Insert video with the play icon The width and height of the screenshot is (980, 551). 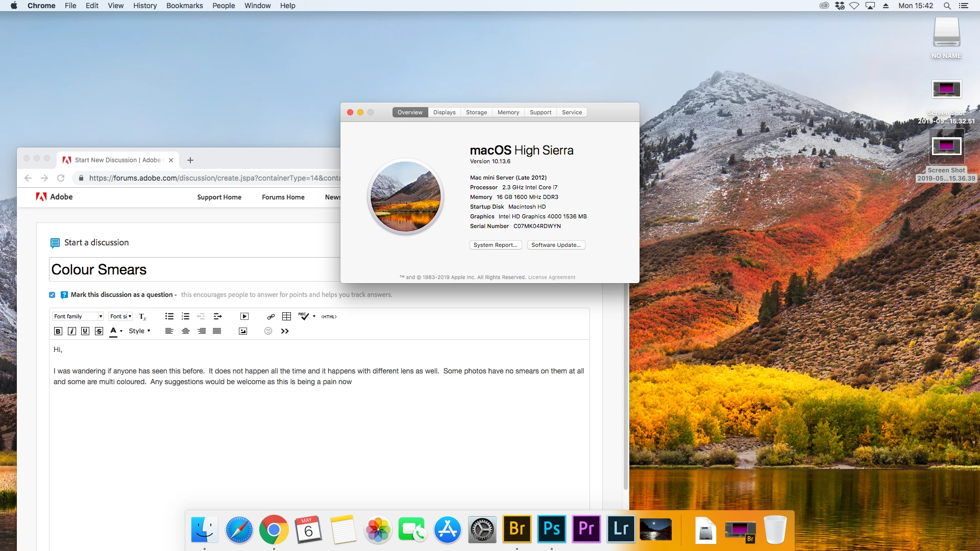244,316
